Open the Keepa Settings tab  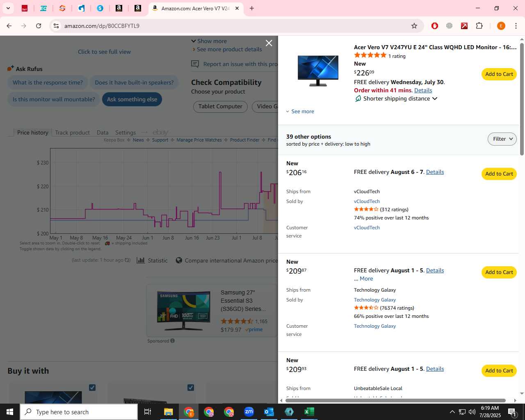126,132
